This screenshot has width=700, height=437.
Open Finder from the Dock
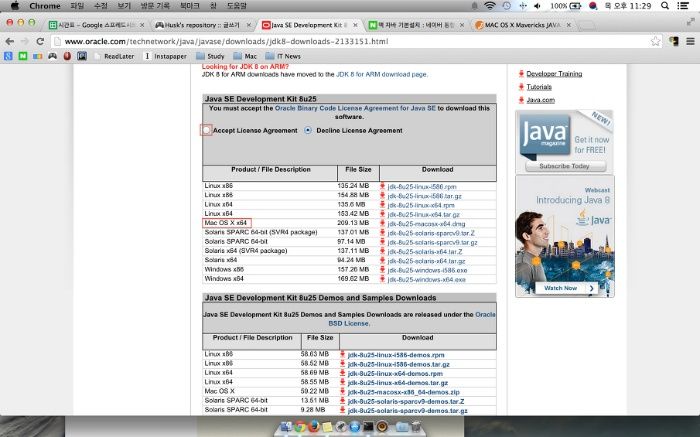click(286, 427)
